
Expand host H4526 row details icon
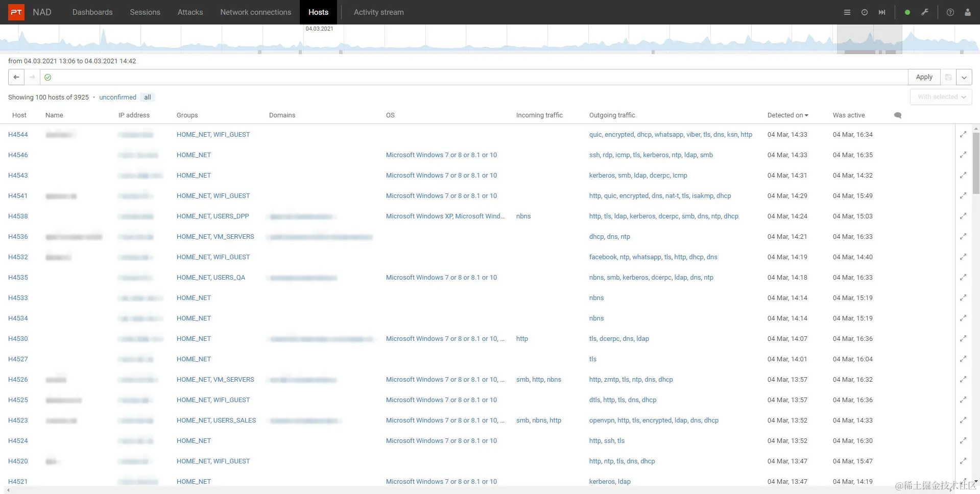click(963, 380)
